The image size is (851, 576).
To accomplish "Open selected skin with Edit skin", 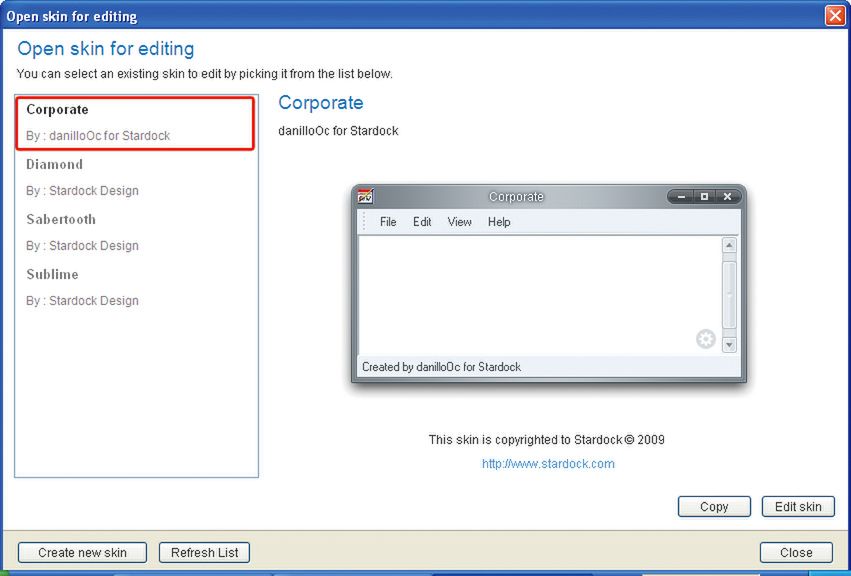I will [798, 507].
